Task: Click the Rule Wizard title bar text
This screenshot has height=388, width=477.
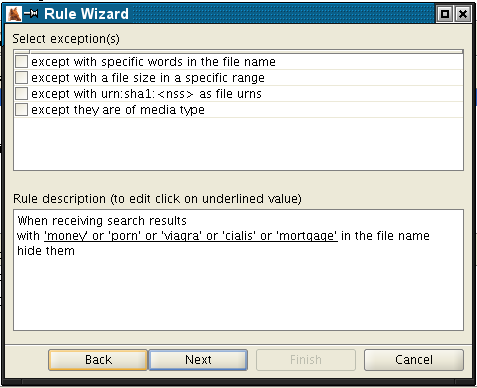Action: [x=86, y=14]
